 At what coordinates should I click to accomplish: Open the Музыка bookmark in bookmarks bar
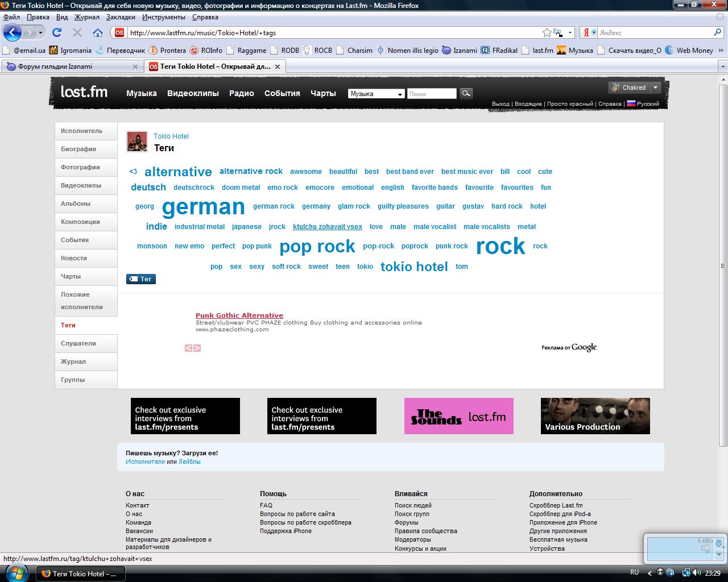(x=574, y=50)
